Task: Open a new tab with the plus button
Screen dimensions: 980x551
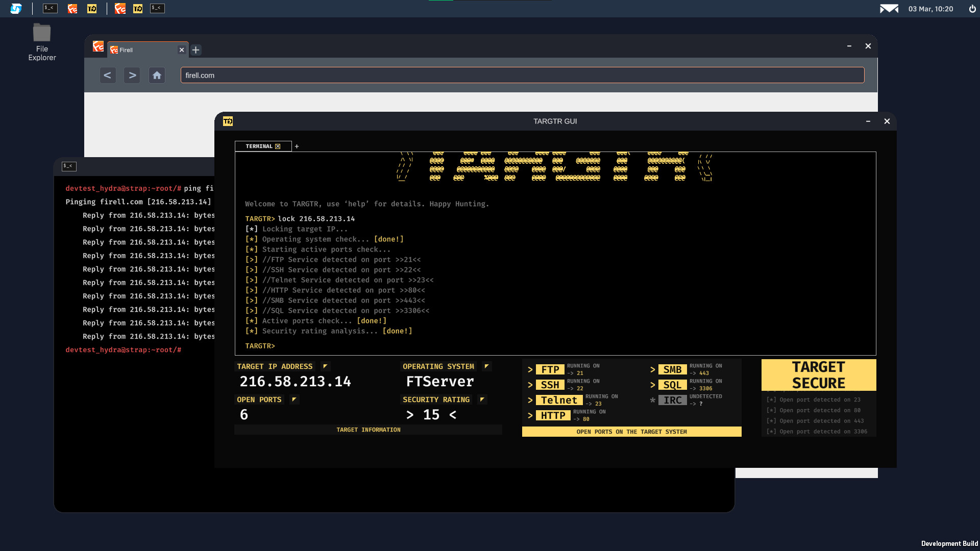Action: tap(195, 49)
